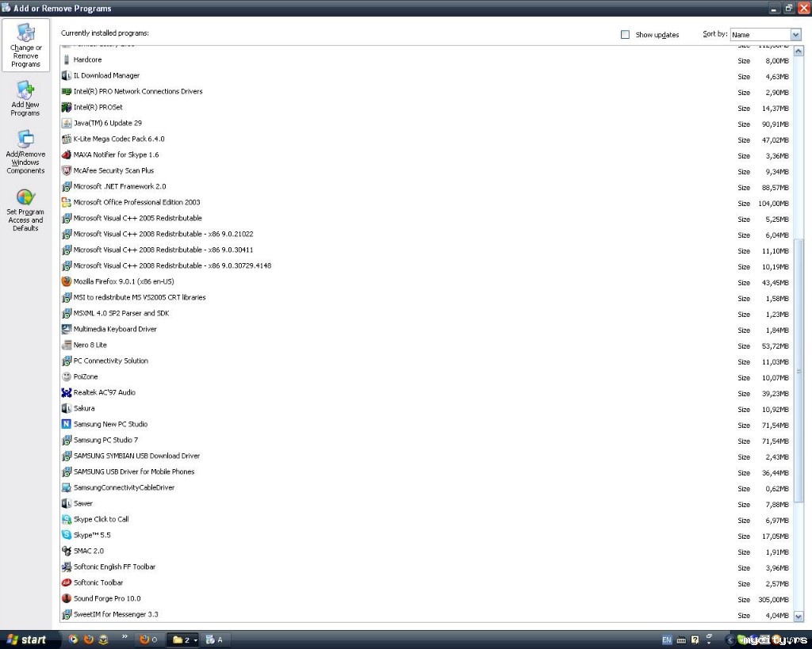Click the Sakura program icon
812x649 pixels.
click(x=67, y=408)
